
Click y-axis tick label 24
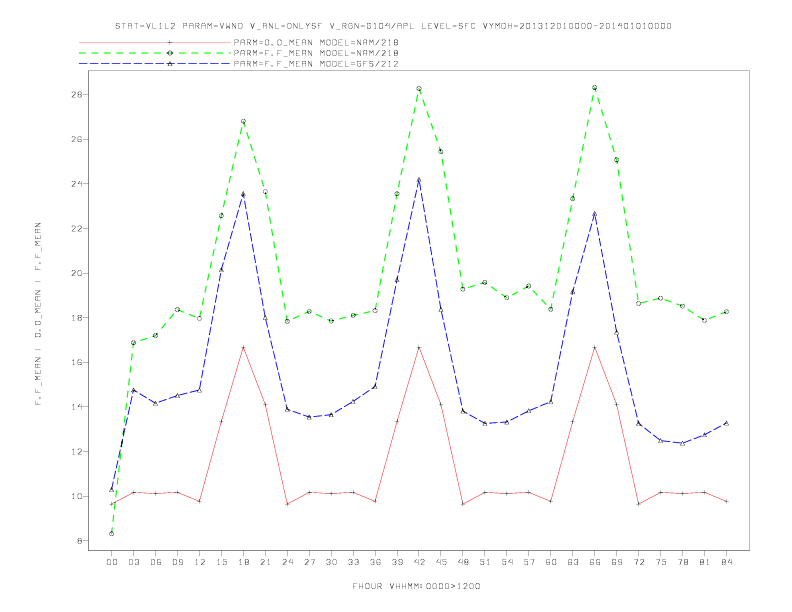tap(77, 184)
